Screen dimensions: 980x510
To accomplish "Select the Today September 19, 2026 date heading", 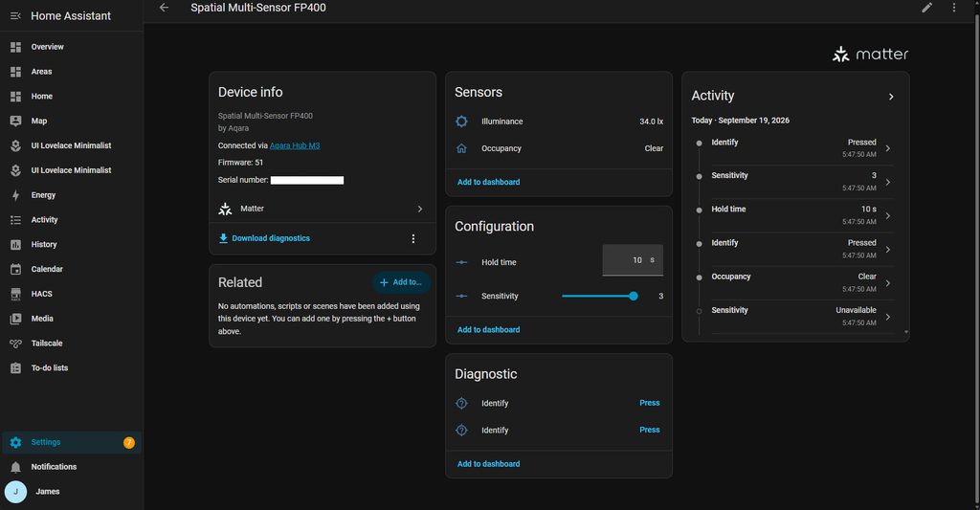I will [740, 121].
